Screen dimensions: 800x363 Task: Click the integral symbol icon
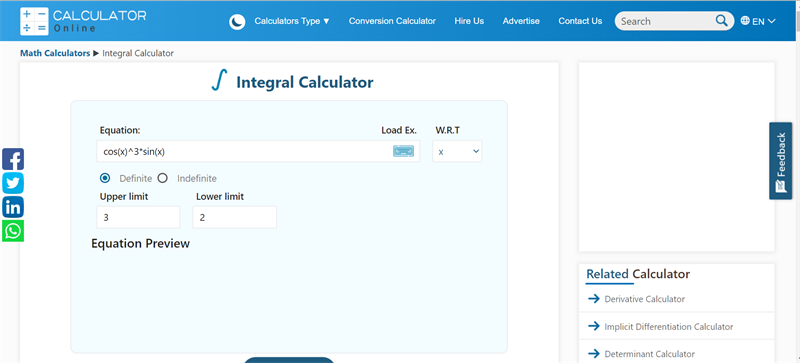(219, 81)
